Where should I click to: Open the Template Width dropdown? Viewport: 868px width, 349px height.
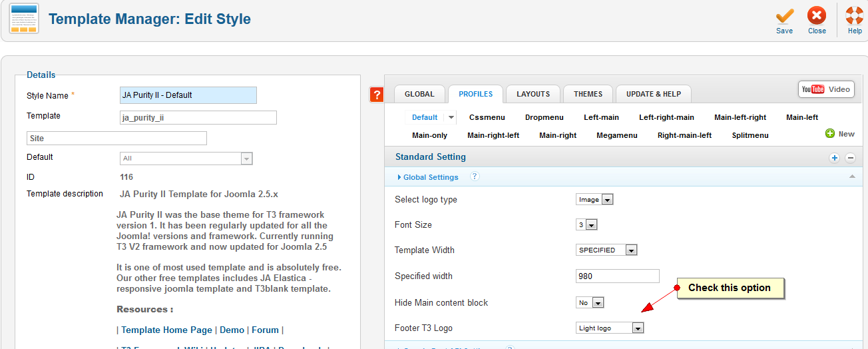[x=606, y=250]
